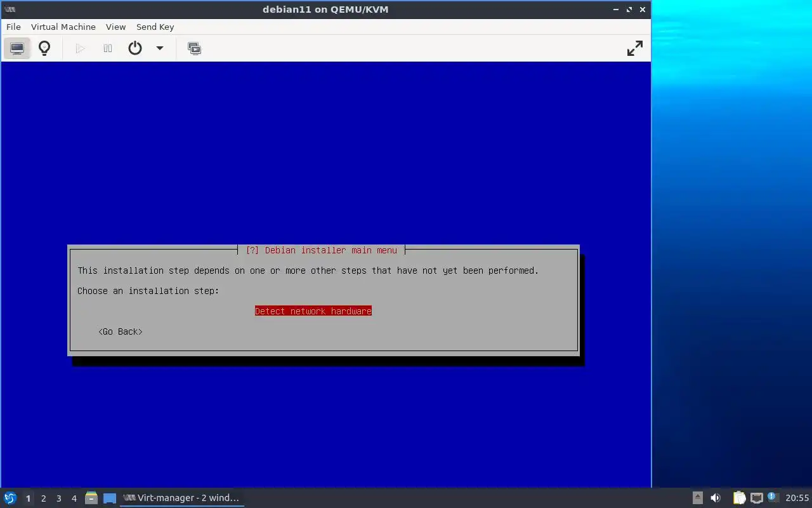Open the File menu
This screenshot has width=812, height=508.
[x=13, y=27]
